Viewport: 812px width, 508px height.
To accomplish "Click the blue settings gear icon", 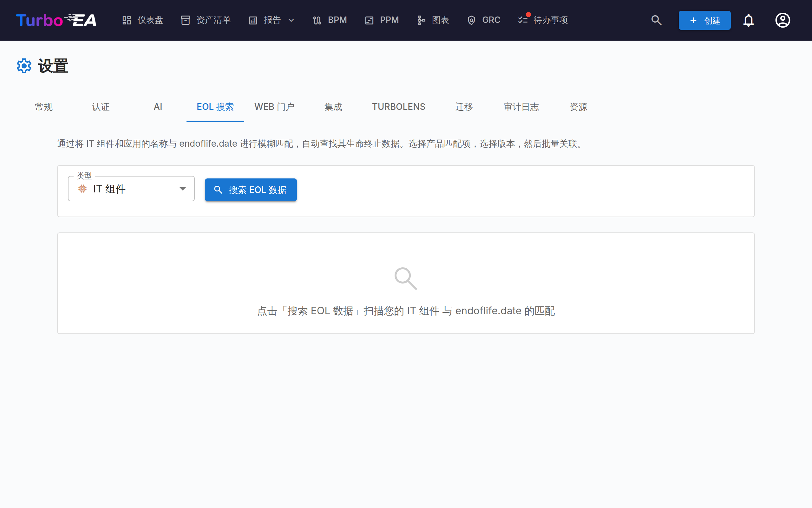I will pyautogui.click(x=24, y=66).
